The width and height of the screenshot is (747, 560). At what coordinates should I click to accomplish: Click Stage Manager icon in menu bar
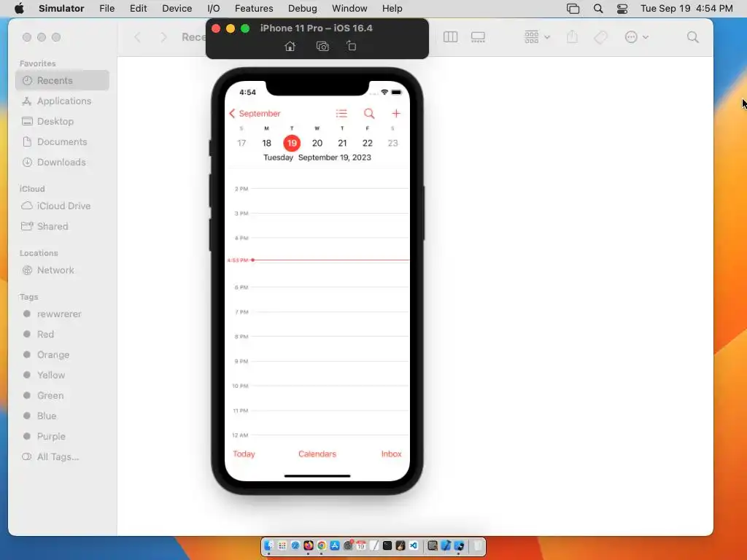(x=573, y=9)
